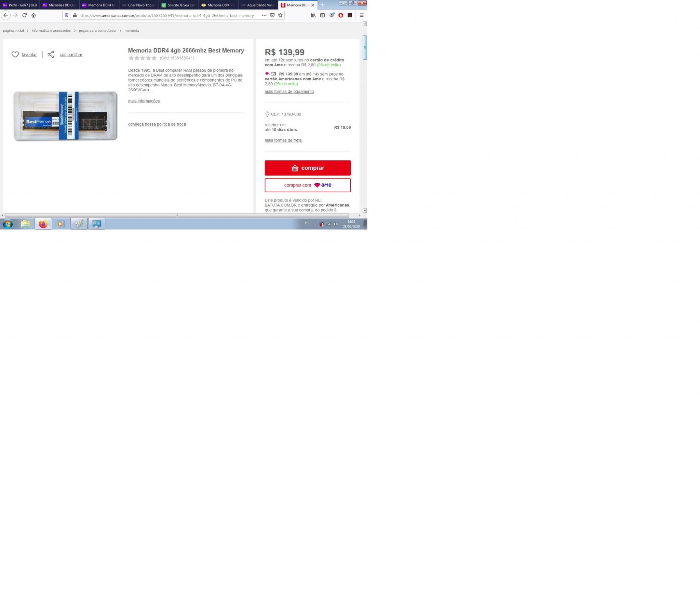The height and width of the screenshot is (592, 700).
Task: Switch to Paint in the taskbar
Action: (79, 224)
